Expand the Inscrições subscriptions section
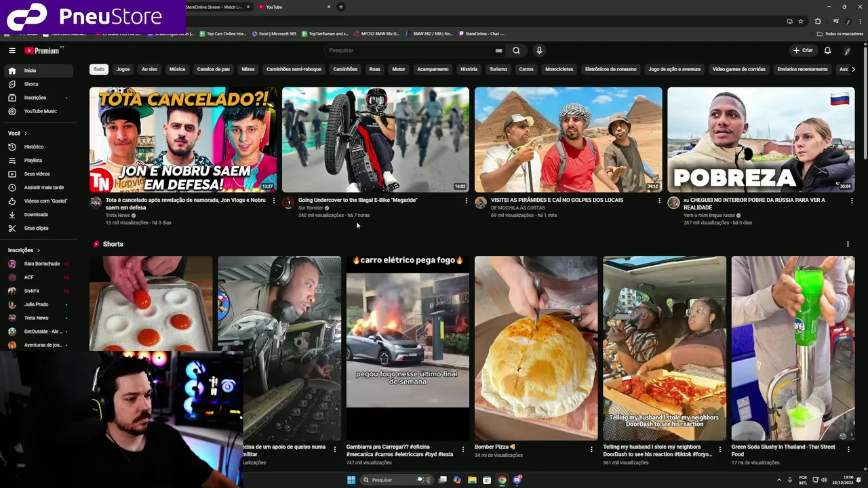Image resolution: width=868 pixels, height=488 pixels. (x=24, y=250)
